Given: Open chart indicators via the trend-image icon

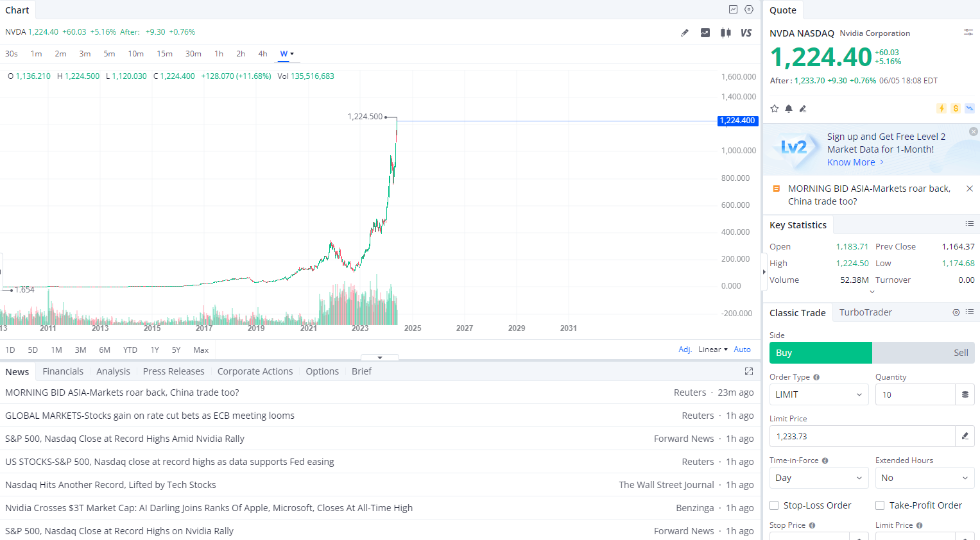Looking at the screenshot, I should [705, 33].
